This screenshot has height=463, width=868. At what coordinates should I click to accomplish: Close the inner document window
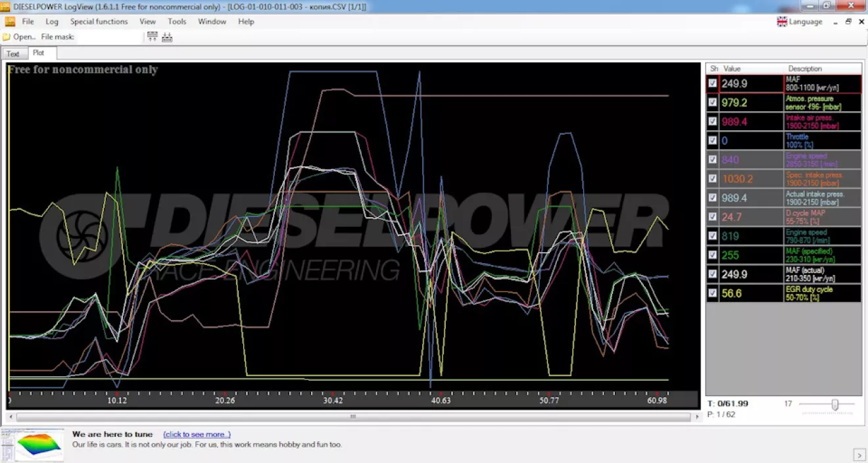coord(861,22)
